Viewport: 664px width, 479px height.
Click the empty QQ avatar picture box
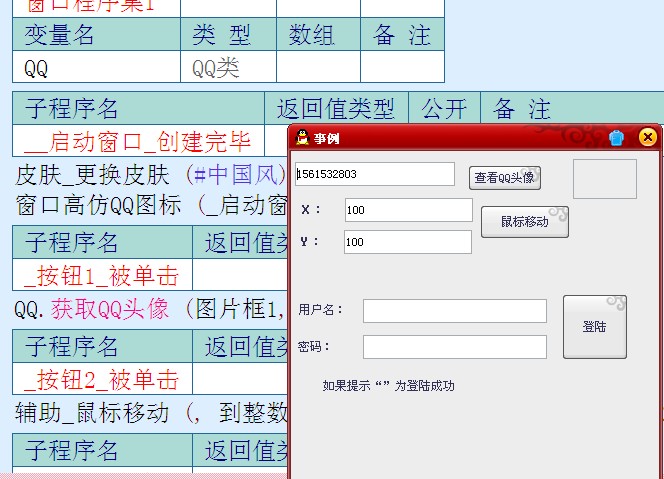pyautogui.click(x=605, y=179)
